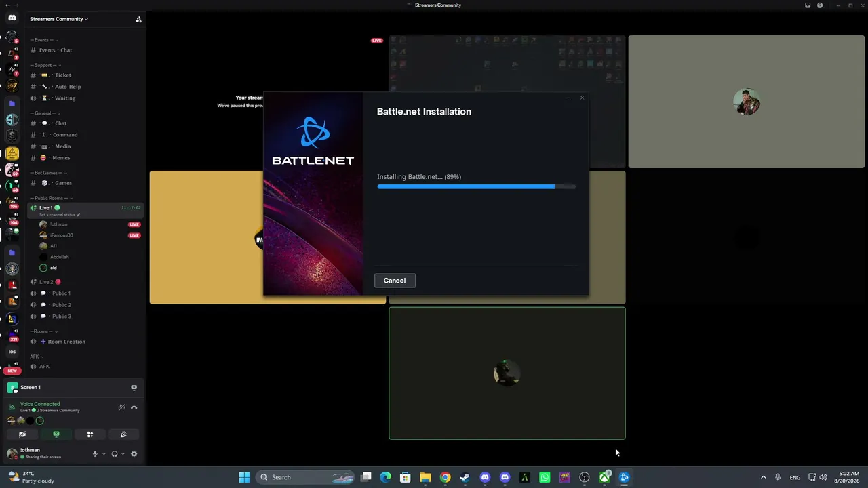The width and height of the screenshot is (868, 488).
Task: Open the Auto-Help channel
Action: click(85, 87)
